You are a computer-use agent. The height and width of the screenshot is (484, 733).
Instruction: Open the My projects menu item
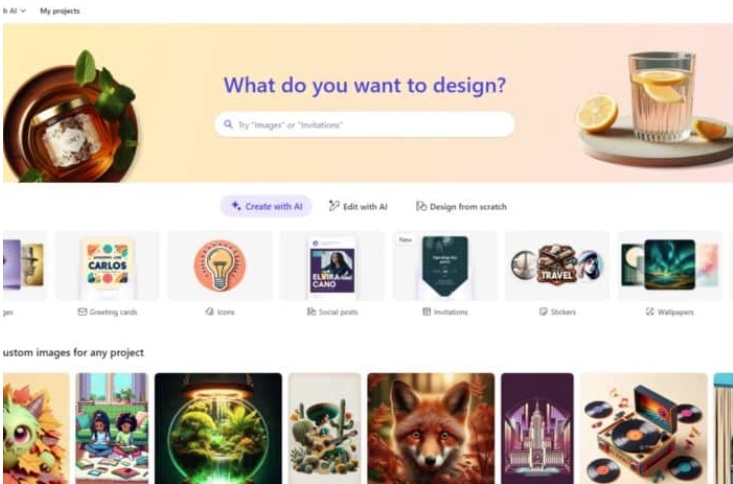(x=60, y=11)
